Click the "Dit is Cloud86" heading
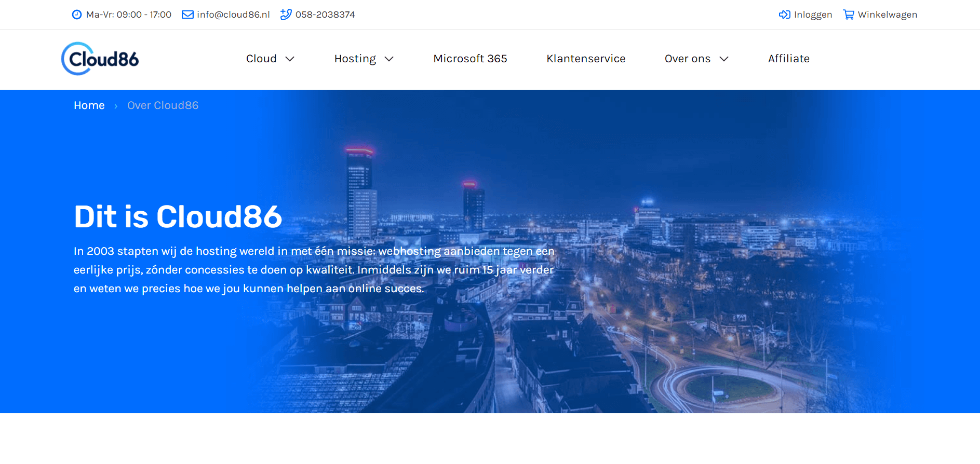This screenshot has height=464, width=980. (178, 216)
